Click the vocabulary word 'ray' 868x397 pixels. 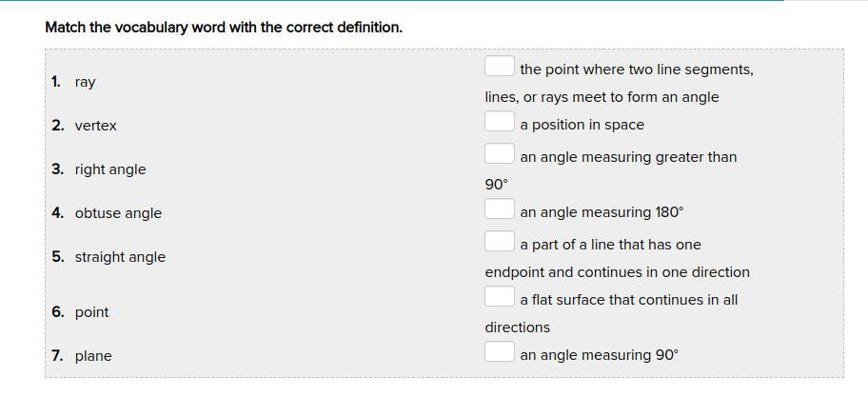(x=85, y=82)
